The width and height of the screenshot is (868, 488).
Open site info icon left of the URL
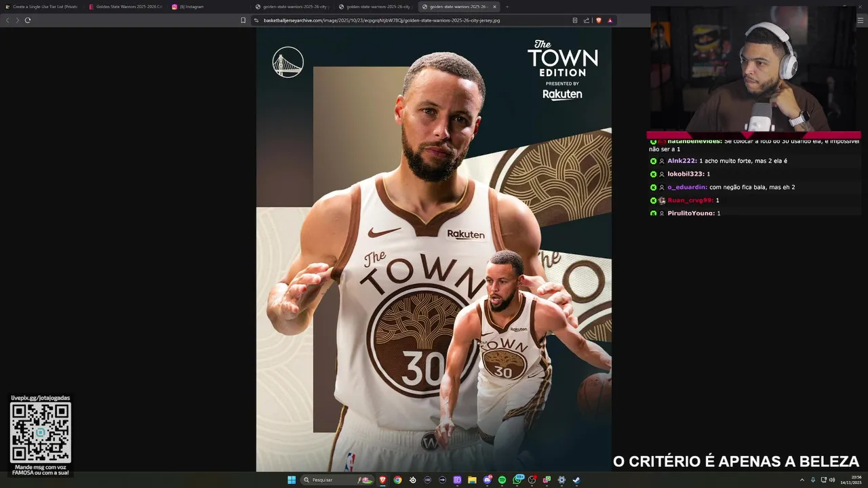[256, 20]
